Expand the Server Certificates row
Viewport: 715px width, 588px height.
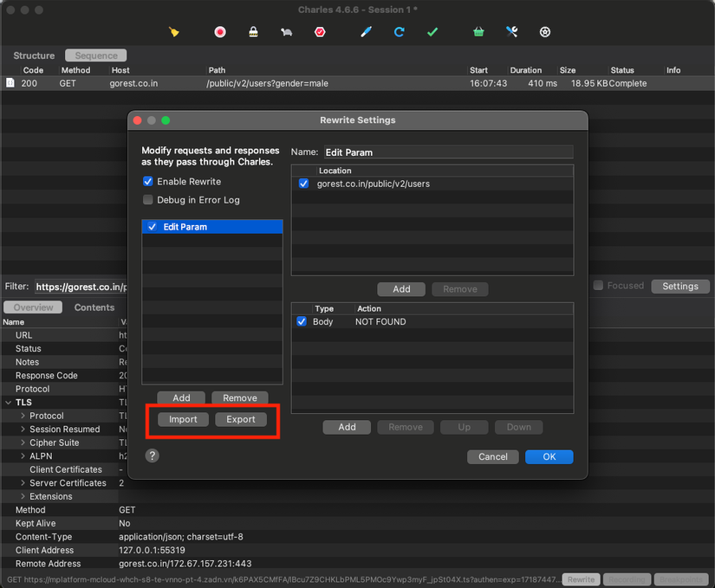pyautogui.click(x=23, y=483)
